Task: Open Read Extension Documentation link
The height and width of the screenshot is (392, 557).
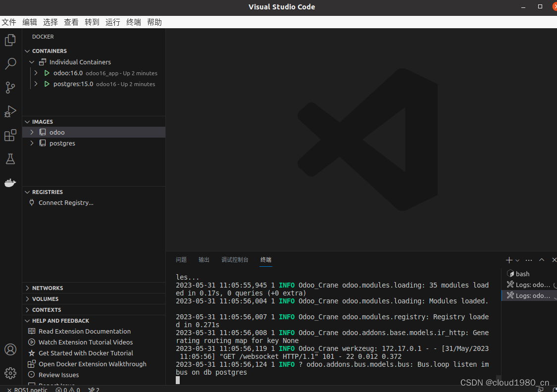Action: coord(84,331)
